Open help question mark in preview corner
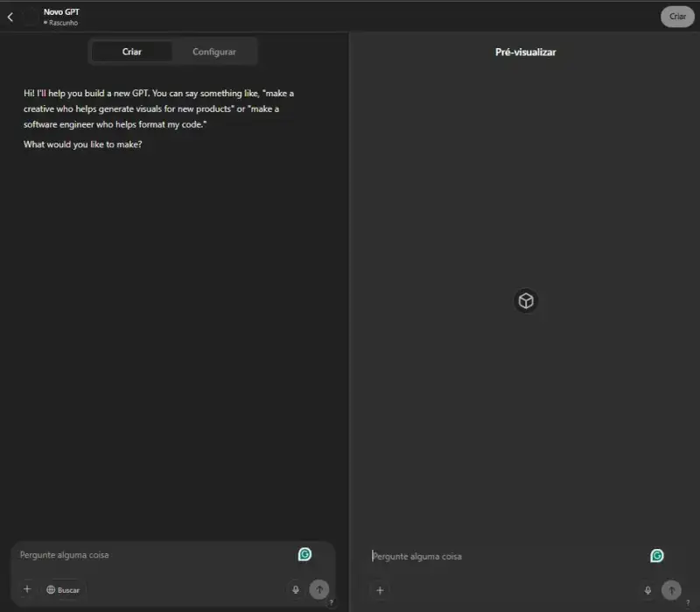The width and height of the screenshot is (700, 612). 688,603
